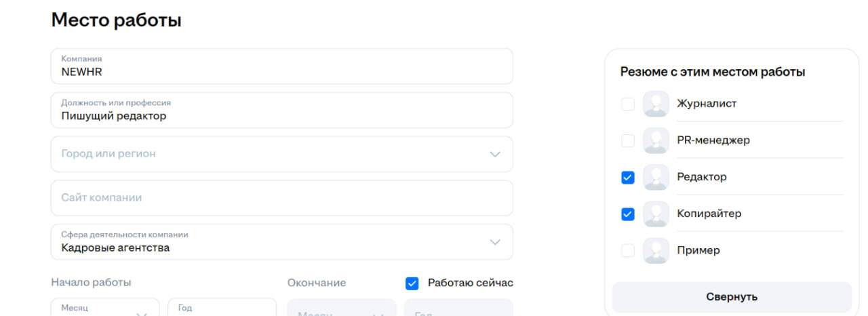Screen dimensions: 868x316
Task: Click the Сайт компании input field
Action: coord(282,198)
